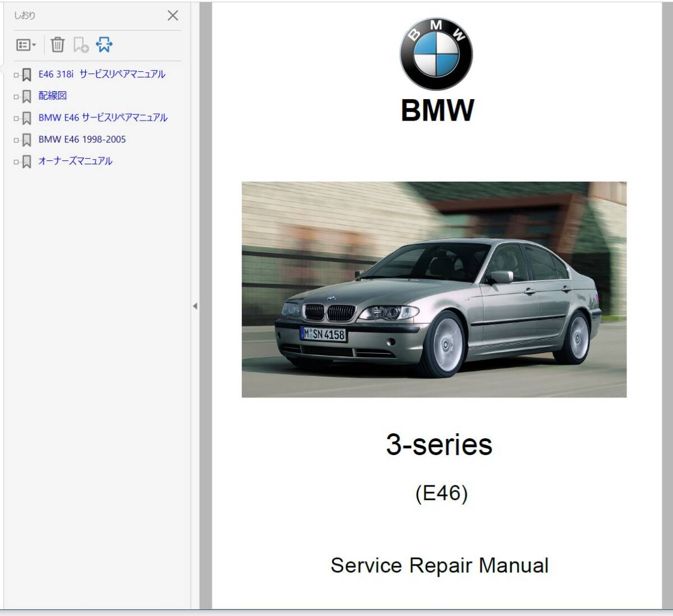Image resolution: width=673 pixels, height=616 pixels.
Task: Close the bookmarks (しおり) panel
Action: (173, 16)
